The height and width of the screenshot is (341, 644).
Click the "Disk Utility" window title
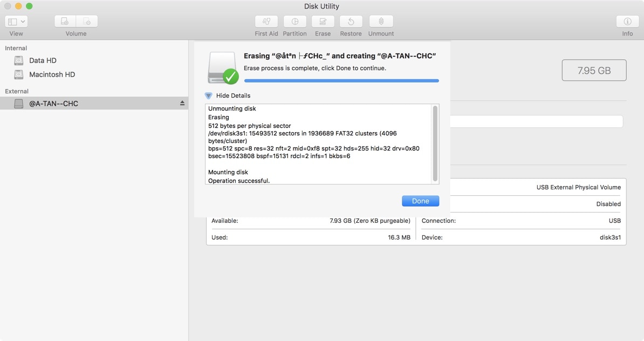[x=321, y=6]
